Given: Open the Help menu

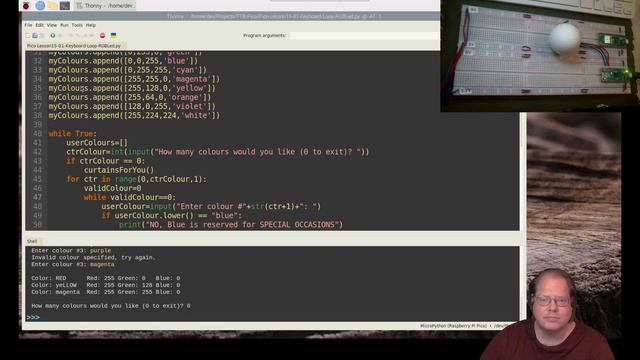Looking at the screenshot, I should (91, 25).
